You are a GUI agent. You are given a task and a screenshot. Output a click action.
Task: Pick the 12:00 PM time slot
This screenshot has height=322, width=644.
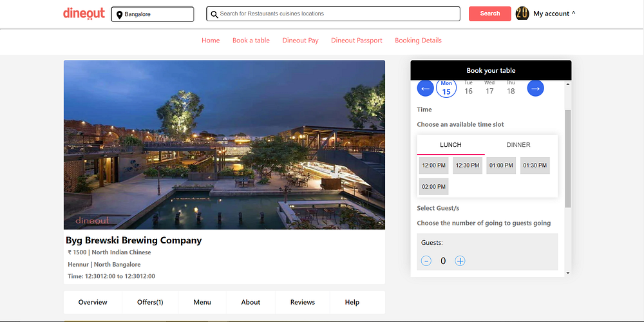tap(433, 166)
